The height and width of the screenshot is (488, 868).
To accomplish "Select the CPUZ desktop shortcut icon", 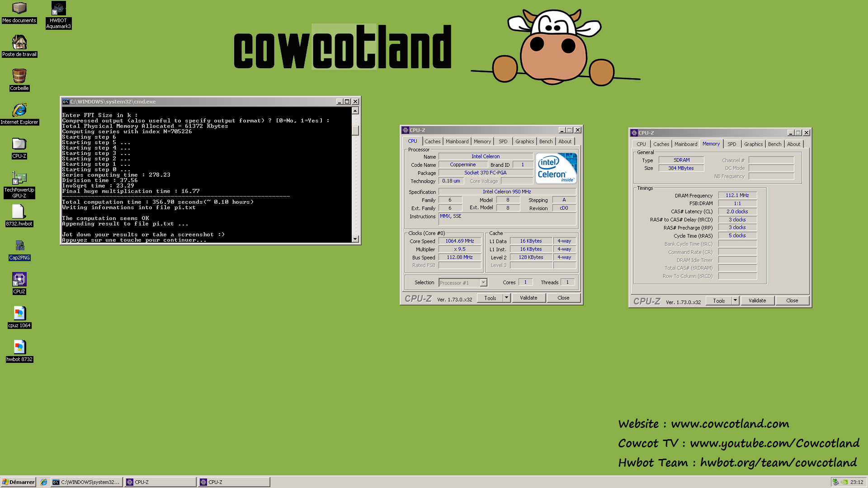I will point(19,283).
